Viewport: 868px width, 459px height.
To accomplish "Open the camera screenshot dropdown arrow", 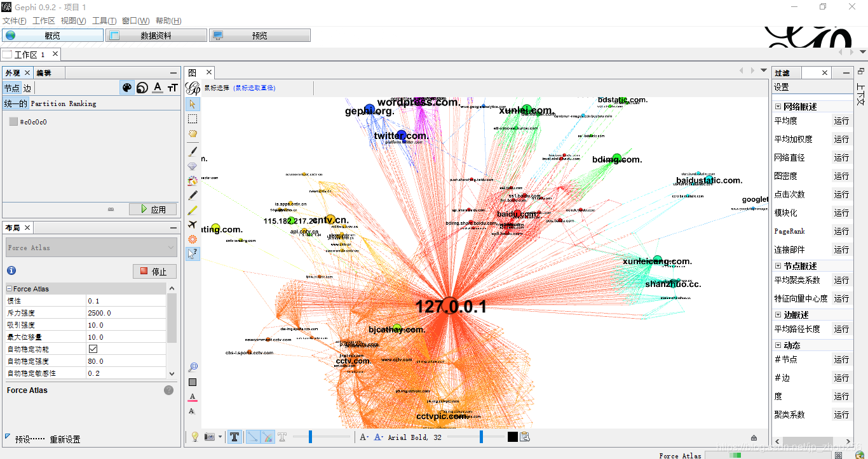I will [x=220, y=437].
